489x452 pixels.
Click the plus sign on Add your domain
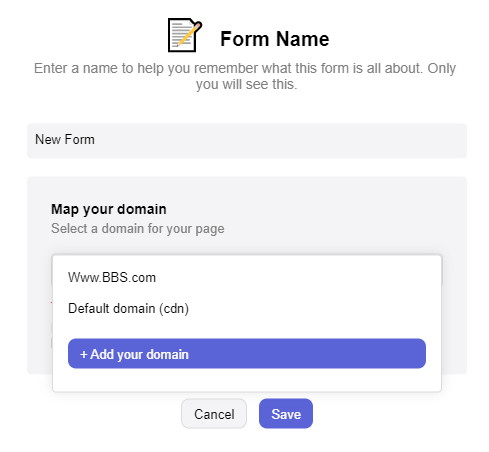(x=84, y=354)
